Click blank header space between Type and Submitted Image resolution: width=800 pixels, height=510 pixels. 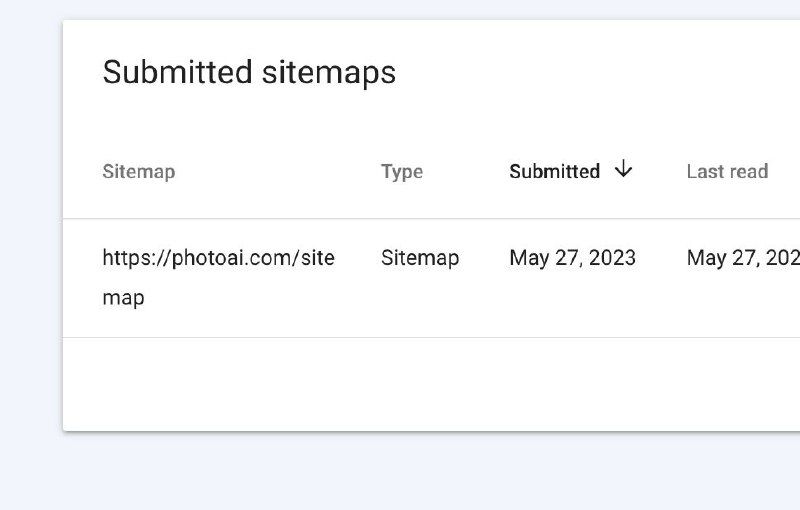[x=466, y=171]
